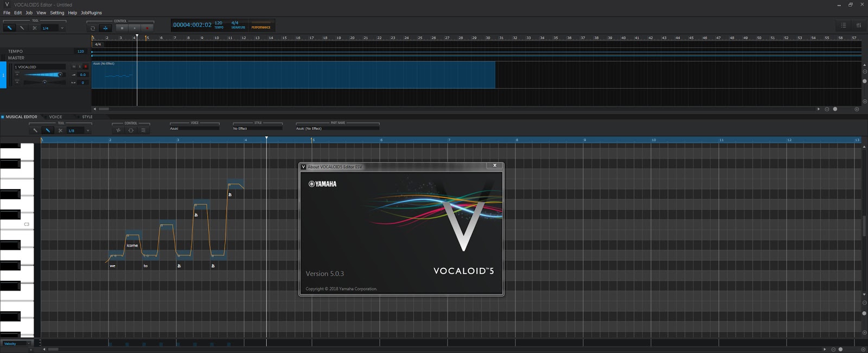Open the track list panel icon
This screenshot has width=868, height=353.
point(844,25)
